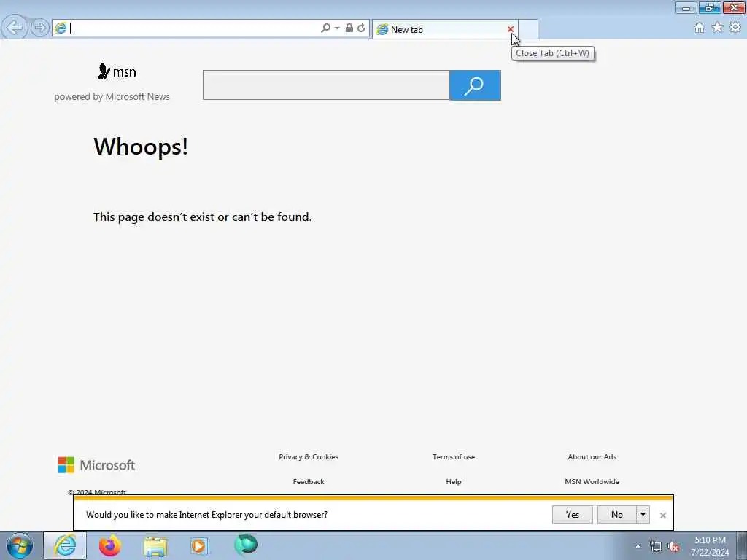Open a new blank tab button
The image size is (747, 560).
pos(528,29)
